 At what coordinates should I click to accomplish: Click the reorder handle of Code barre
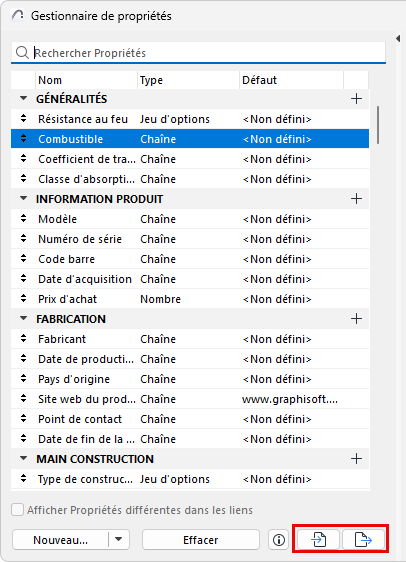[24, 258]
